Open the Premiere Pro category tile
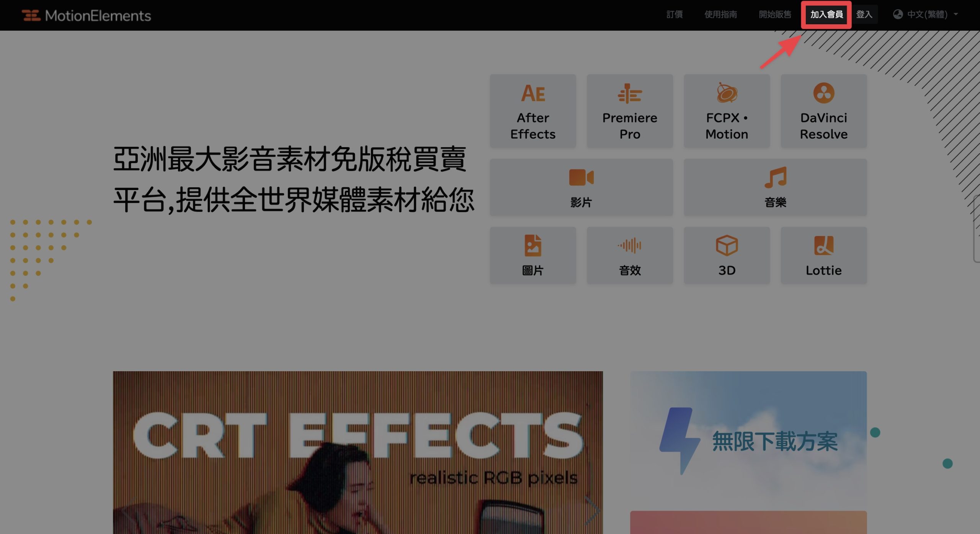The width and height of the screenshot is (980, 534). (630, 111)
